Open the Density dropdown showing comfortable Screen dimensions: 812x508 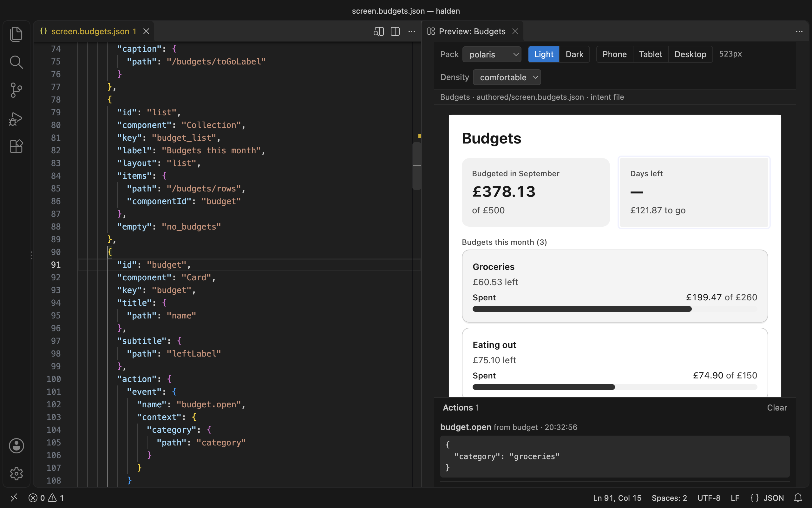coord(507,77)
